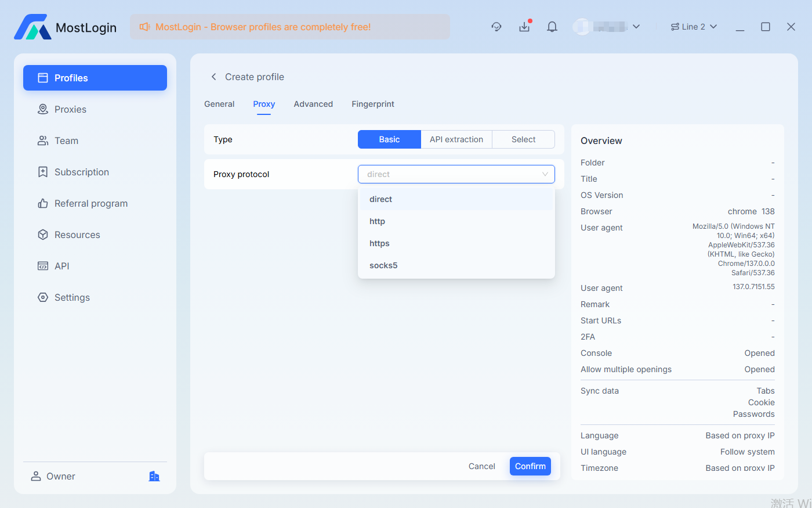Screen dimensions: 812x508
Task: Click the Sync data label
Action: coord(600,391)
